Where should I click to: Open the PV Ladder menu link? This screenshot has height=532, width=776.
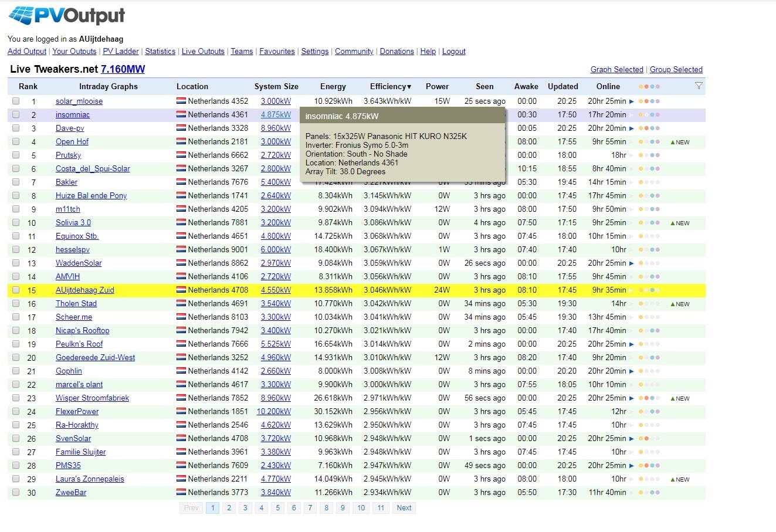(x=121, y=52)
